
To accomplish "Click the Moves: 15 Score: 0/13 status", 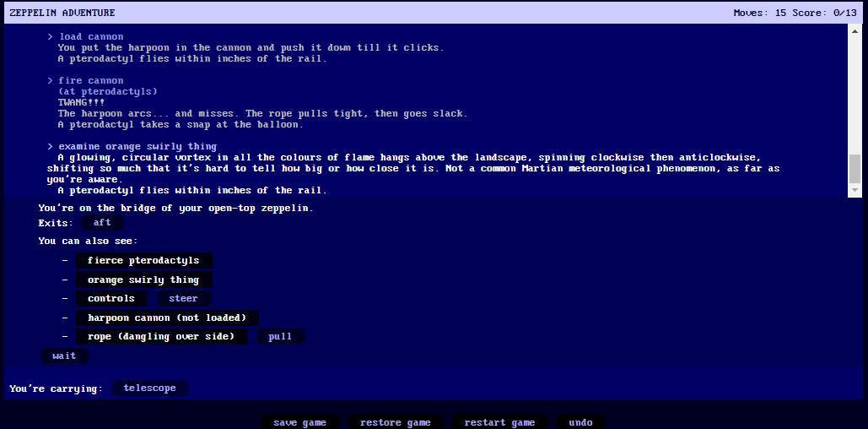I will (x=795, y=13).
